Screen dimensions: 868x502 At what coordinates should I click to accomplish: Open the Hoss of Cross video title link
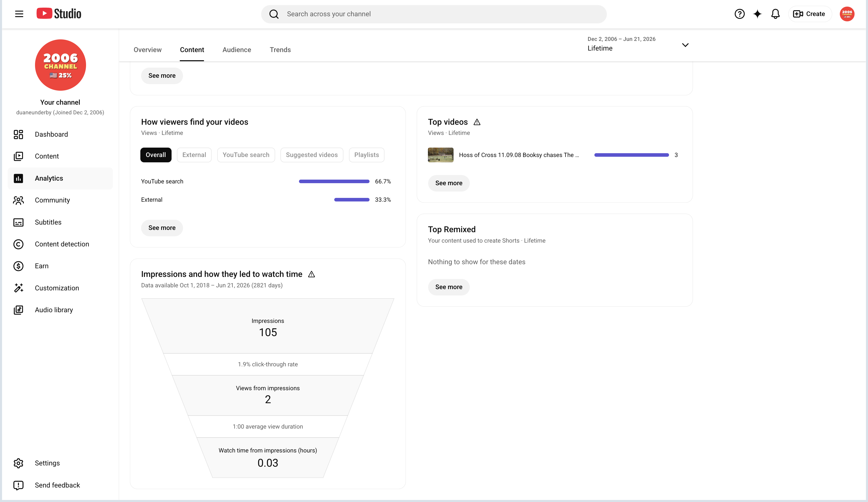[x=519, y=155]
